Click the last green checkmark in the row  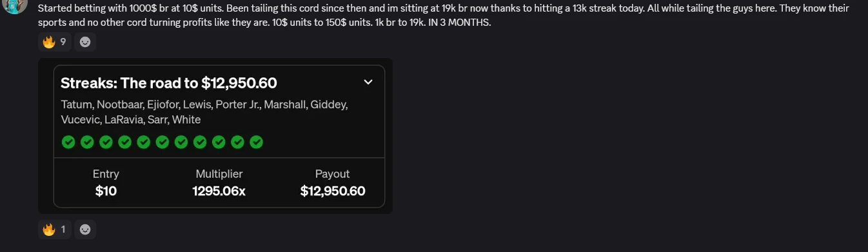pyautogui.click(x=256, y=142)
